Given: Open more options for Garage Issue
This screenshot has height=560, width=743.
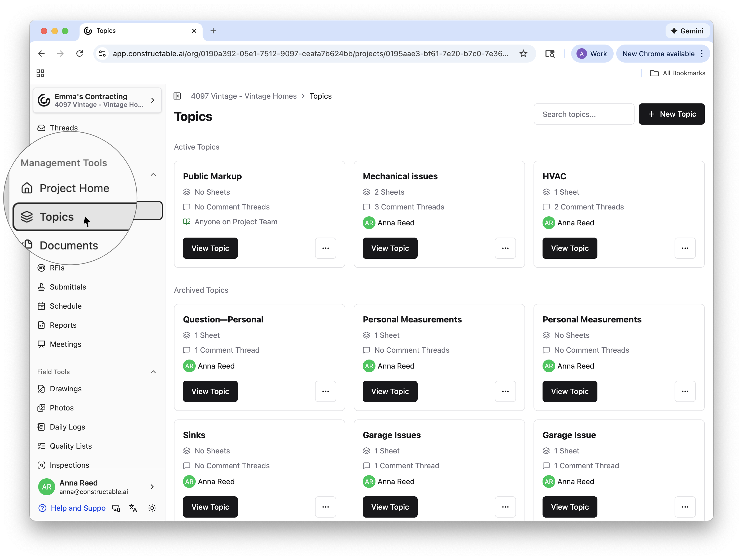Looking at the screenshot, I should click(x=685, y=507).
